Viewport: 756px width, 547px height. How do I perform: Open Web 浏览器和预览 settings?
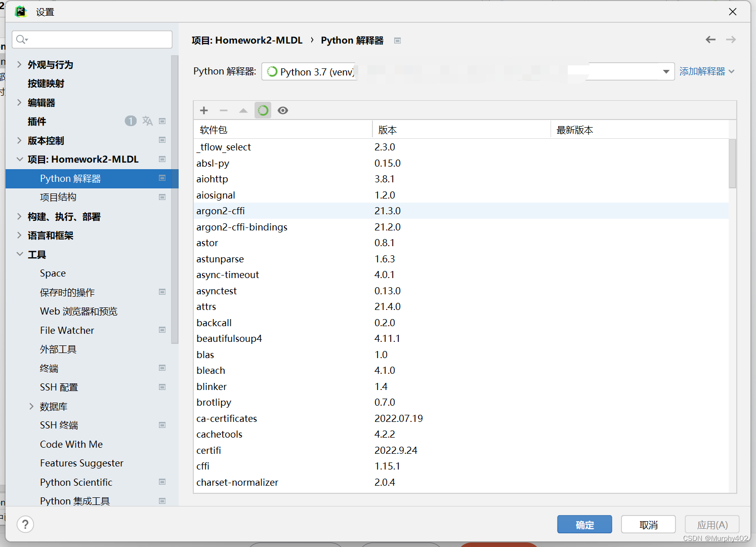click(78, 311)
